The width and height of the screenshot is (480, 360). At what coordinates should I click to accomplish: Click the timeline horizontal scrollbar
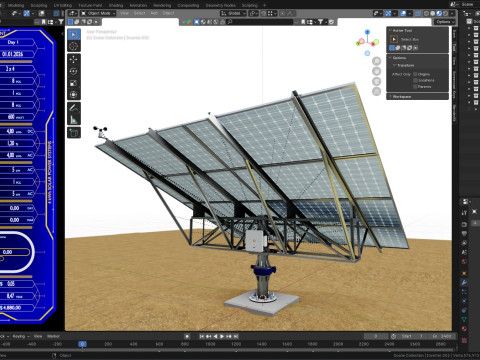227,349
